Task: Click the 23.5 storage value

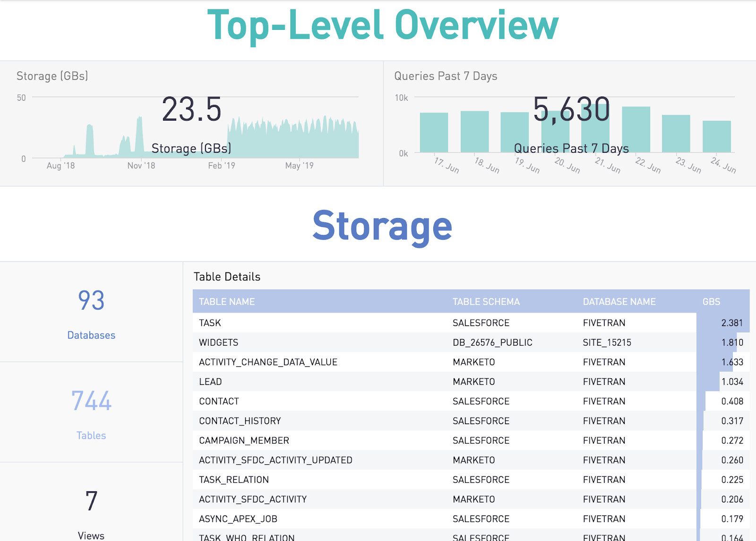Action: (191, 109)
